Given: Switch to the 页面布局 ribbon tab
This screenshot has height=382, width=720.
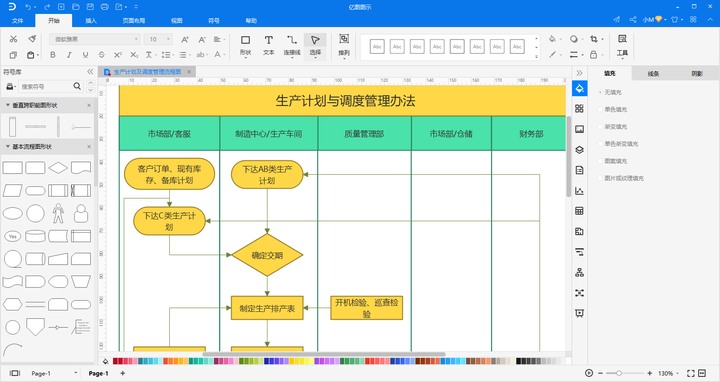Looking at the screenshot, I should pyautogui.click(x=134, y=21).
